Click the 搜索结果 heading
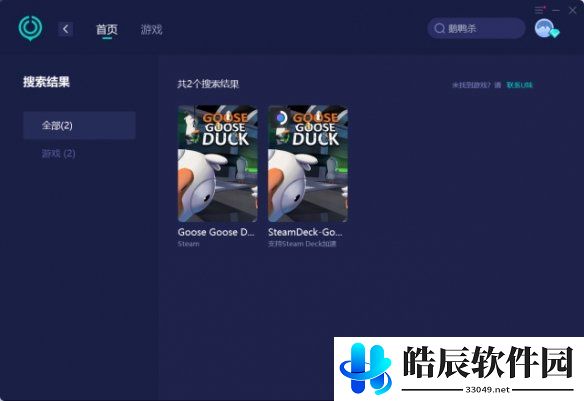Viewport: 584px width, 401px height. [47, 82]
